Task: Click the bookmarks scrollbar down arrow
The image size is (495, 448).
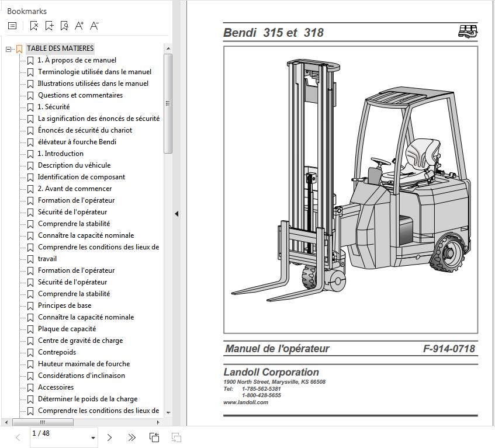Action: point(168,412)
